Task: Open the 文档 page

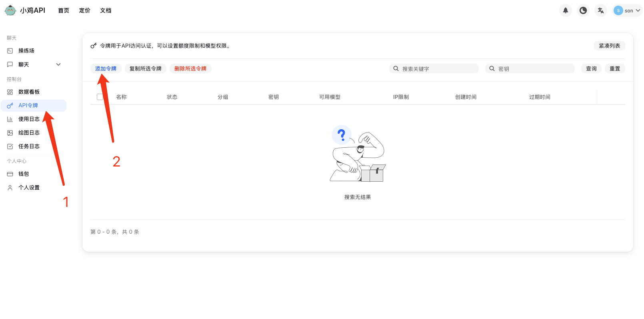Action: (x=106, y=10)
